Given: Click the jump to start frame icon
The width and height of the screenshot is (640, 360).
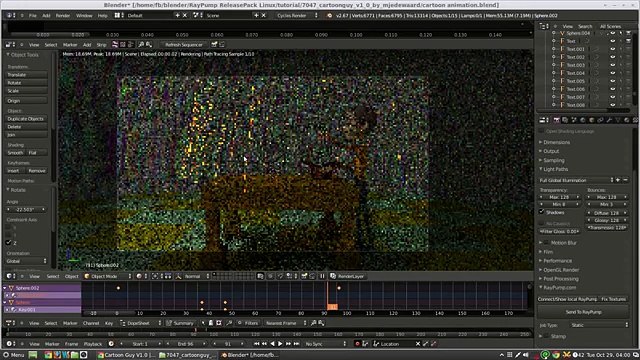Looking at the screenshot, I should coord(256,344).
